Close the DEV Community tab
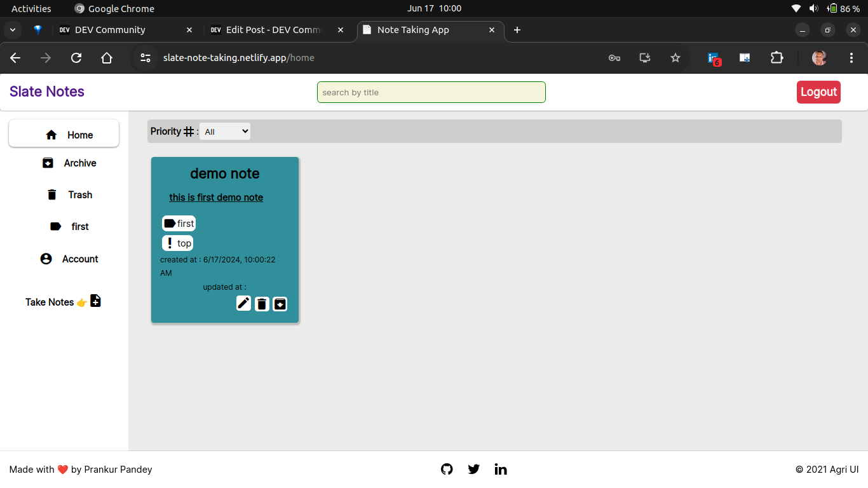 (189, 30)
